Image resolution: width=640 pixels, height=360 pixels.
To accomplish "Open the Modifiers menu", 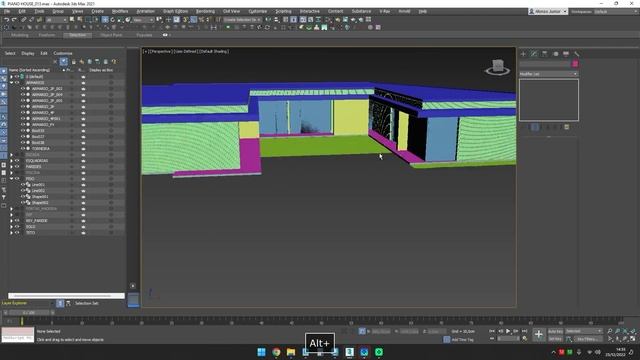I will [x=120, y=11].
